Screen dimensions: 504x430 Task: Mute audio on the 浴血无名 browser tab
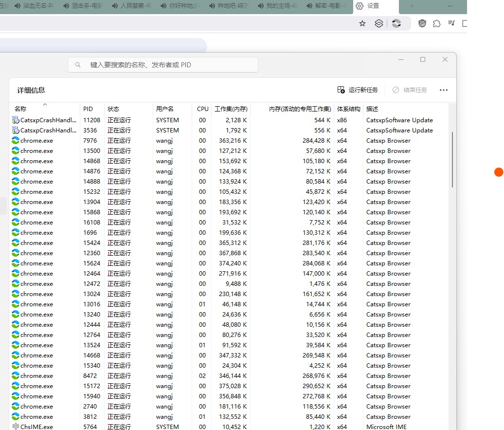coord(18,6)
